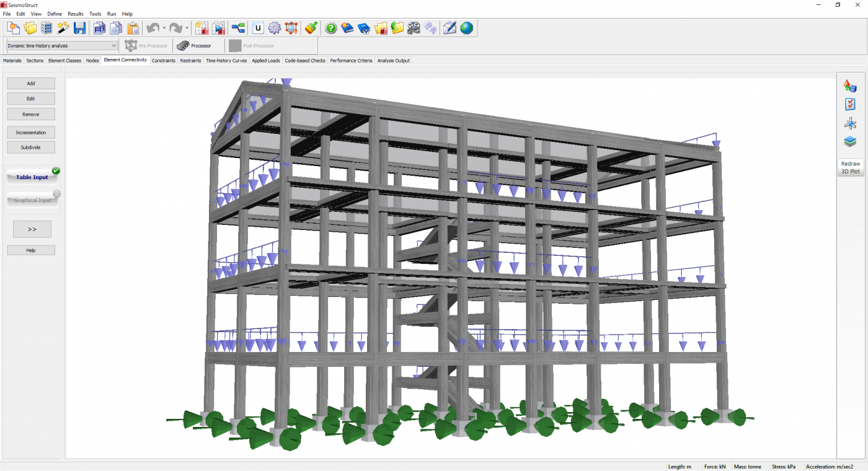
Task: Click the Save project floppy disk icon
Action: coord(79,28)
